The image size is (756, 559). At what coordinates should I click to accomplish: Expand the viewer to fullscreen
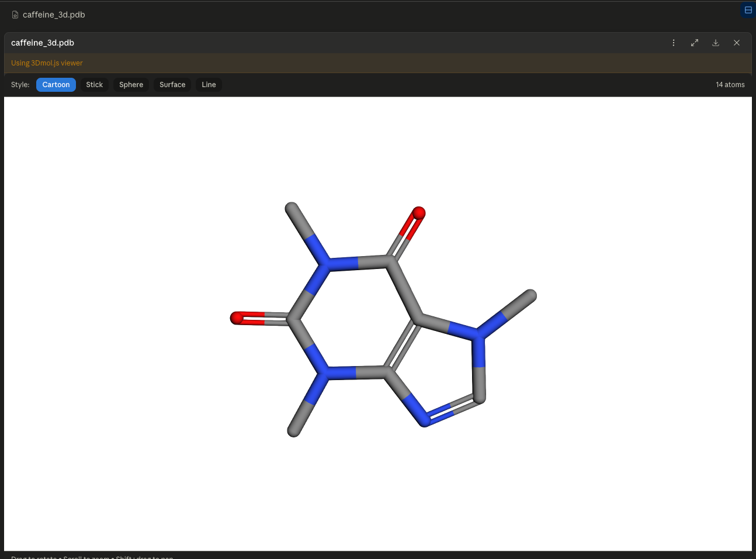point(695,43)
